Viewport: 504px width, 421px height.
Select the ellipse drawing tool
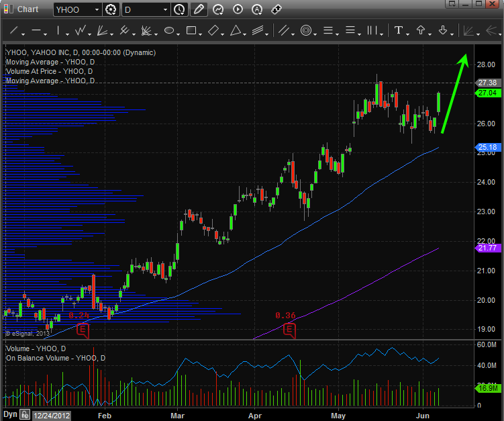[168, 31]
